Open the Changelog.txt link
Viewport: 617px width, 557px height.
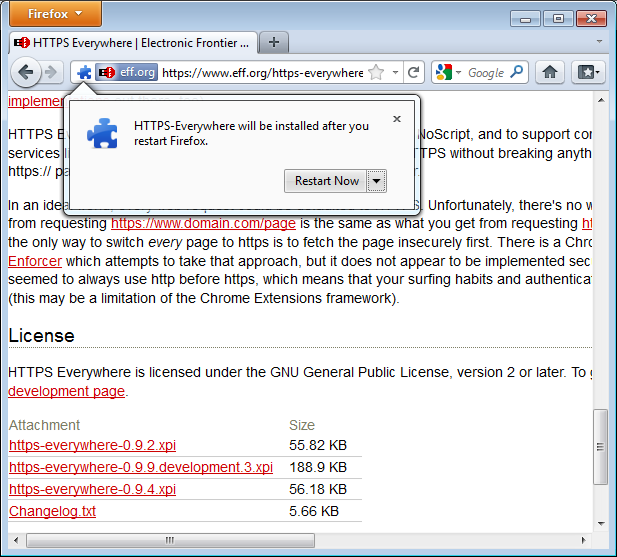[x=52, y=511]
